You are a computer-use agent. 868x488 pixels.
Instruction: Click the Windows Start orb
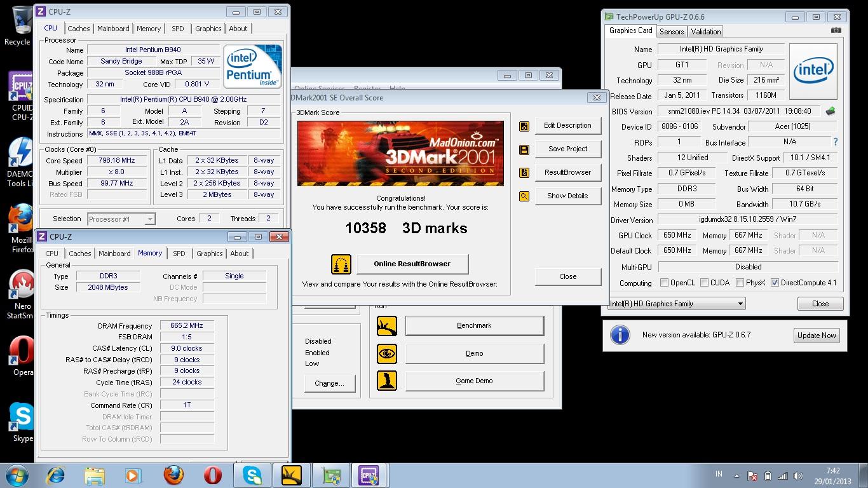(17, 475)
